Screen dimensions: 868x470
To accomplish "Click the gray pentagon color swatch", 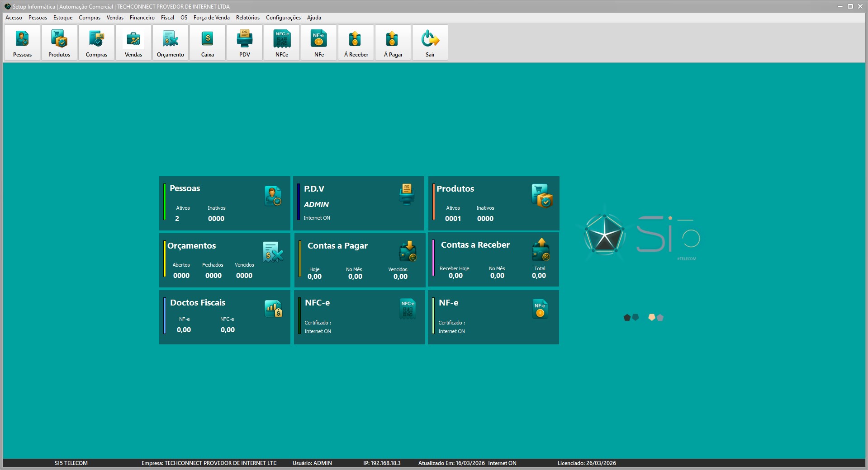I will click(x=660, y=318).
